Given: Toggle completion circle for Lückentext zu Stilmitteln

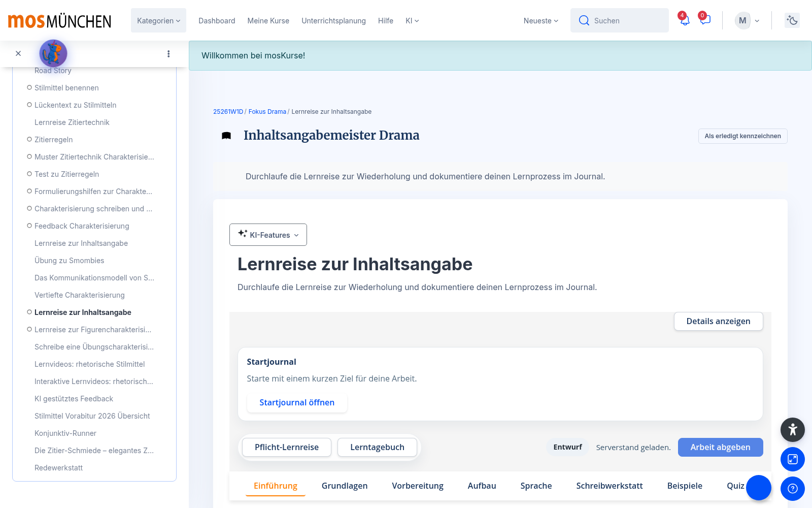Looking at the screenshot, I should click(29, 105).
